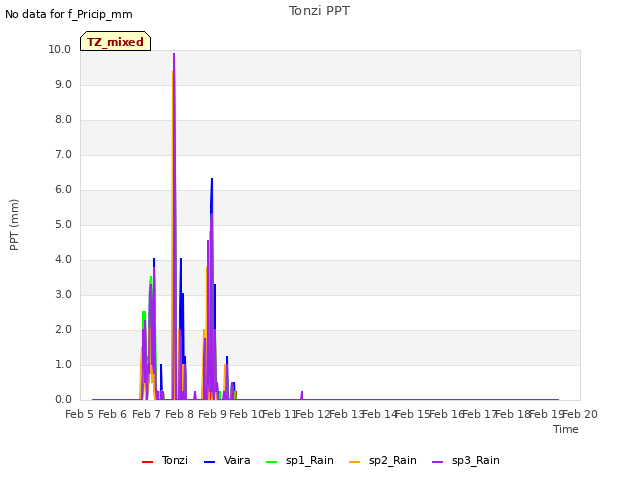Viewport: 640px width, 480px height.
Task: Toggle the sp3_Rain legend entry
Action: coord(466,460)
